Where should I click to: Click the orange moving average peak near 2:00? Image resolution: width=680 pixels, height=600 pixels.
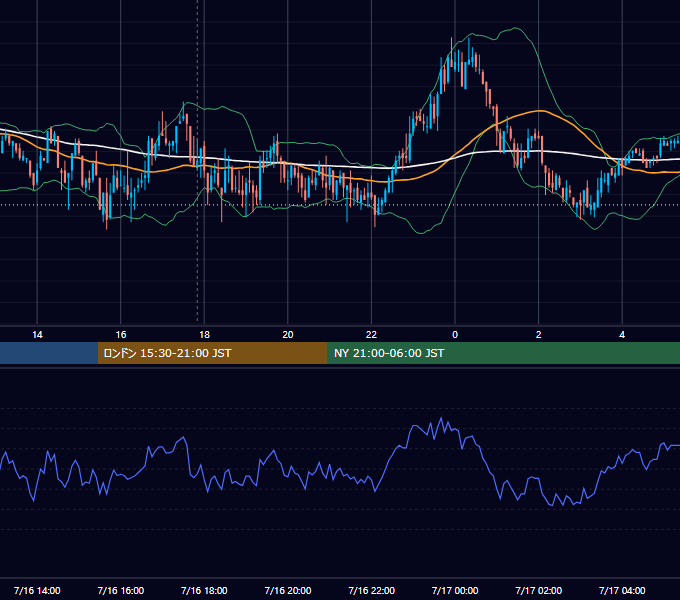539,111
